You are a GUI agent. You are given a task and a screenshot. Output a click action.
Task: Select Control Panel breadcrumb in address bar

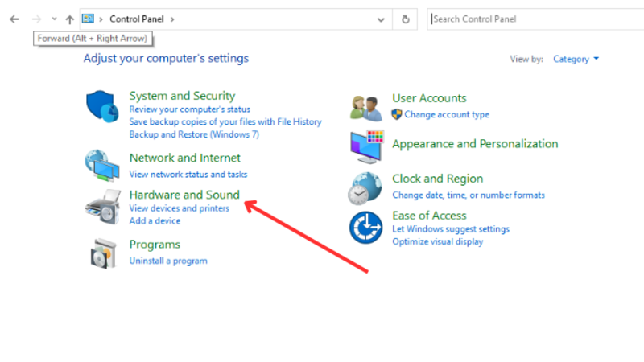pos(136,19)
